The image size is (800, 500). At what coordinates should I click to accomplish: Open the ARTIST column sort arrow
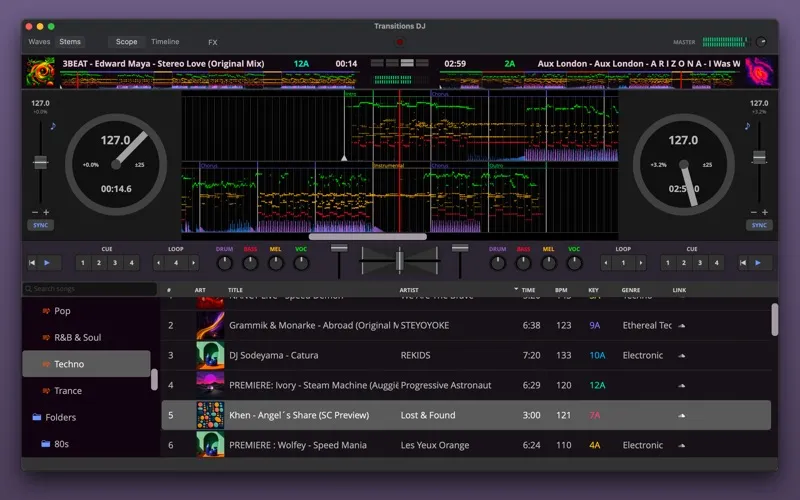click(x=516, y=289)
